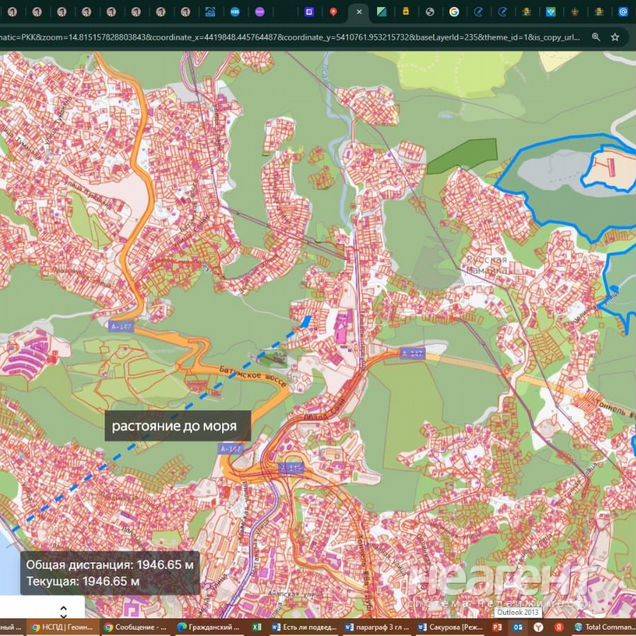Switch to the Гражданский Chrome window in taskbar
This screenshot has width=636, height=636.
click(x=210, y=627)
